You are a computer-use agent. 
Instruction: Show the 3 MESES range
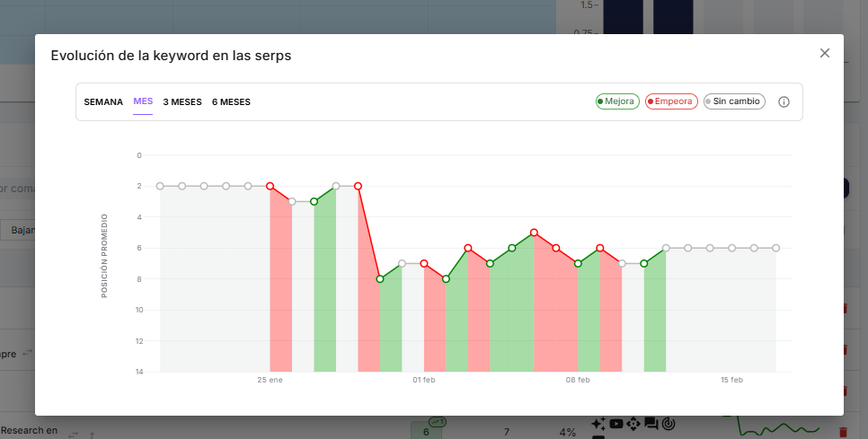click(182, 102)
